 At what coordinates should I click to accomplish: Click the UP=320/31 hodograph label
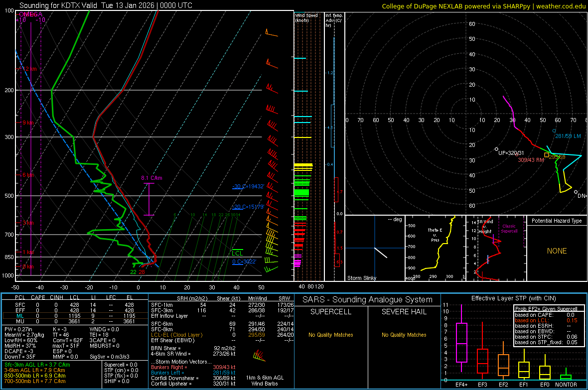coord(511,153)
